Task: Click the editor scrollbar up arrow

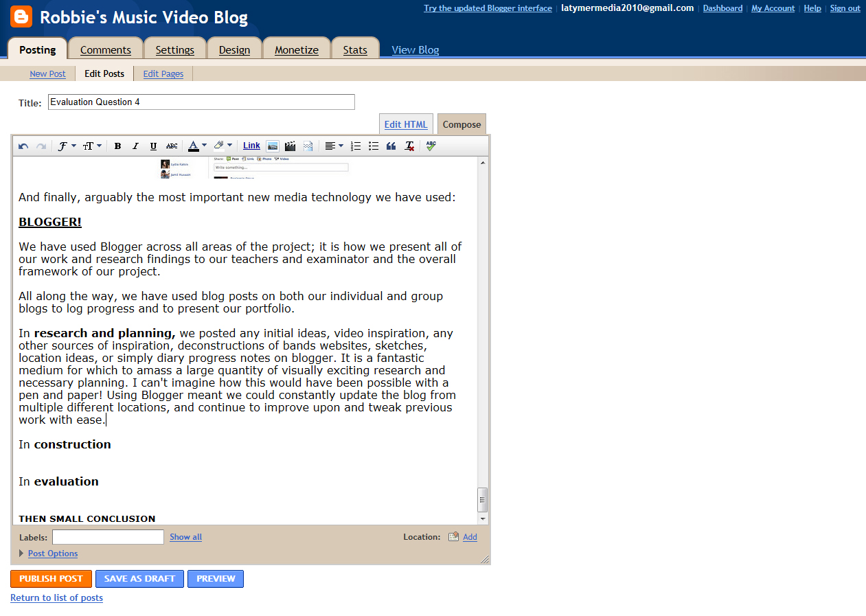Action: pyautogui.click(x=483, y=163)
